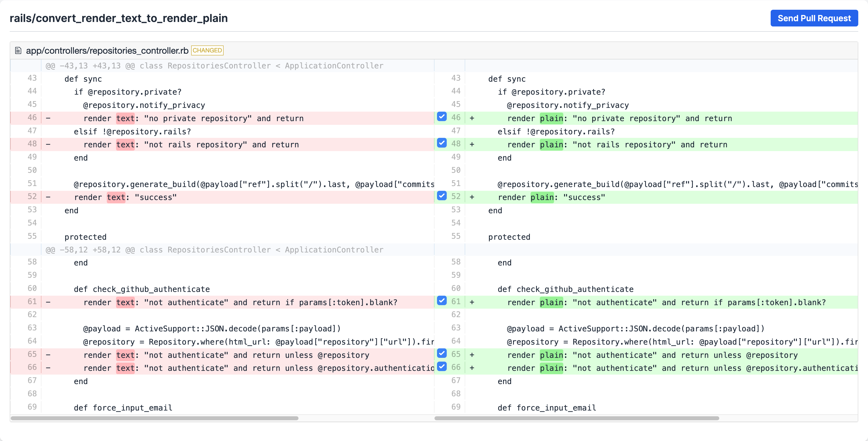868x441 pixels.
Task: Toggle the checkbox for line 61 change
Action: pyautogui.click(x=442, y=300)
